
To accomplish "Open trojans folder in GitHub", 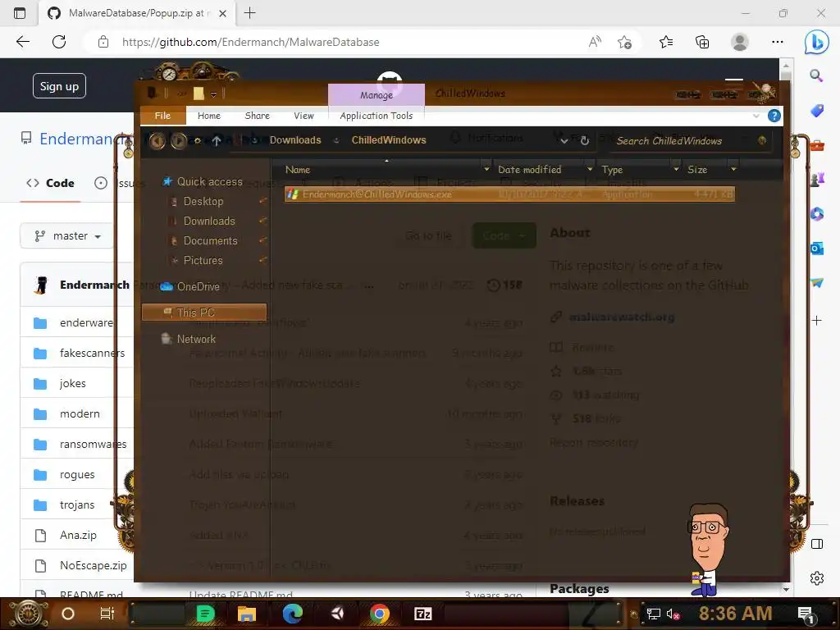I will pyautogui.click(x=77, y=504).
